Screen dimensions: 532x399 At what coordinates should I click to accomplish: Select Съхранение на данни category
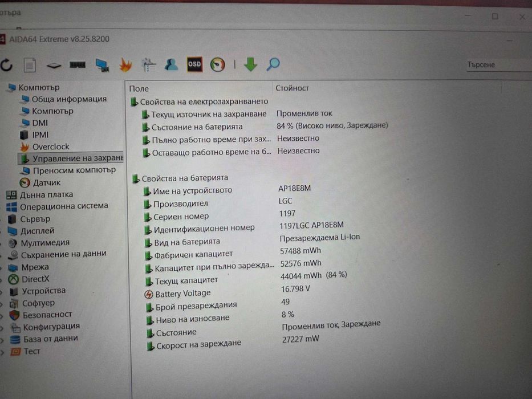(x=58, y=254)
